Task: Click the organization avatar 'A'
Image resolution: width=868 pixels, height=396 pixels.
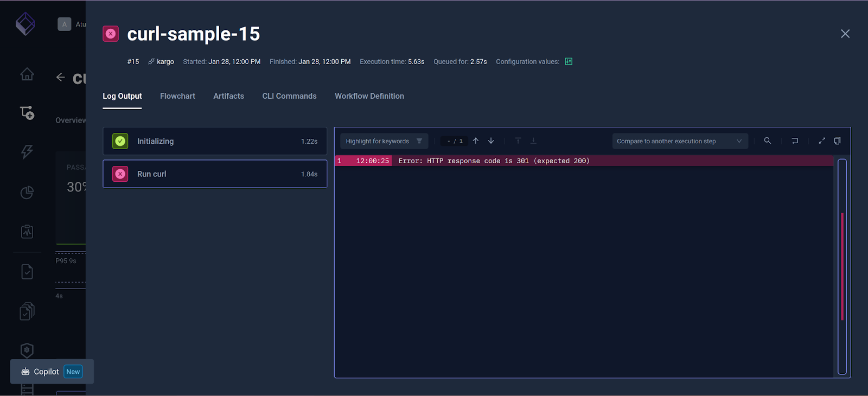Action: pos(64,24)
